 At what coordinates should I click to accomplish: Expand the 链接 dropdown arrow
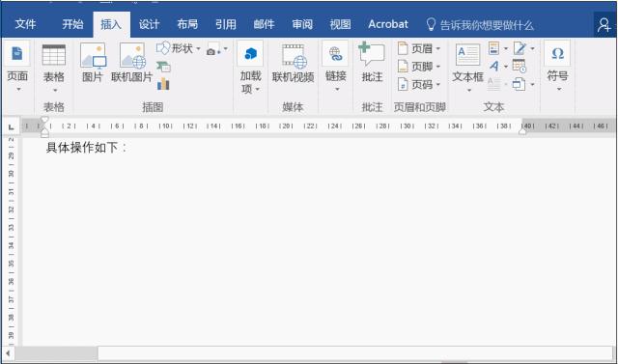tap(337, 90)
